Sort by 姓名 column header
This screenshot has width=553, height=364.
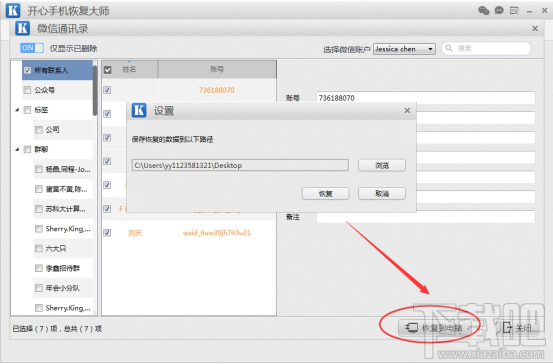129,69
